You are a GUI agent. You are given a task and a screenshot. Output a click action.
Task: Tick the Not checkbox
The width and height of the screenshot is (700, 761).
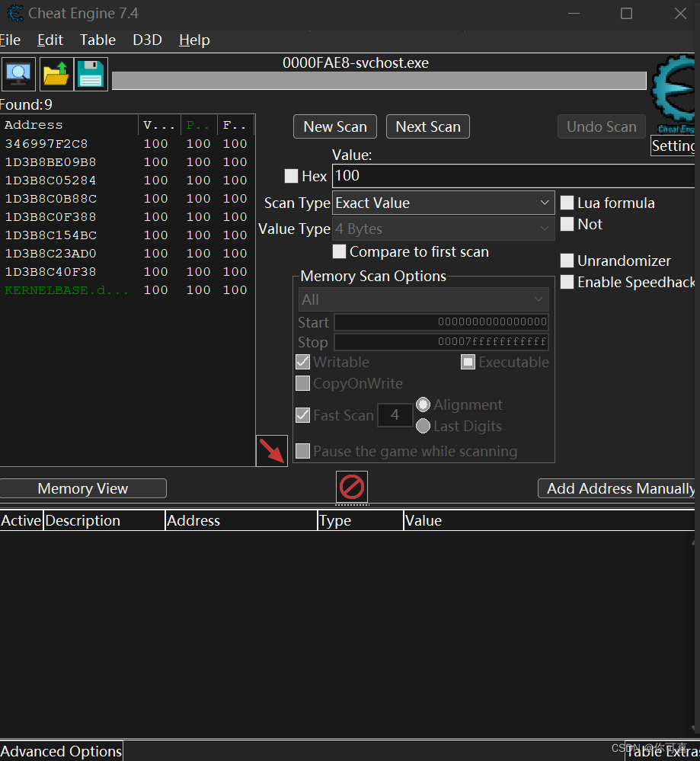[x=567, y=224]
